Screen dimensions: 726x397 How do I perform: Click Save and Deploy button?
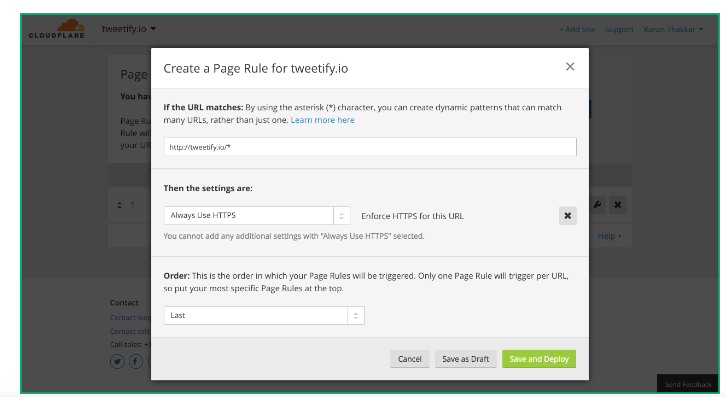(x=539, y=359)
